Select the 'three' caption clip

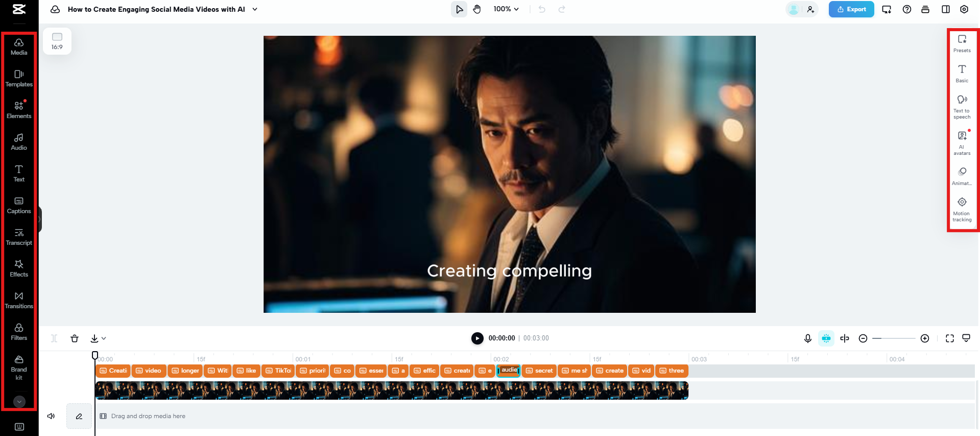[x=672, y=371]
